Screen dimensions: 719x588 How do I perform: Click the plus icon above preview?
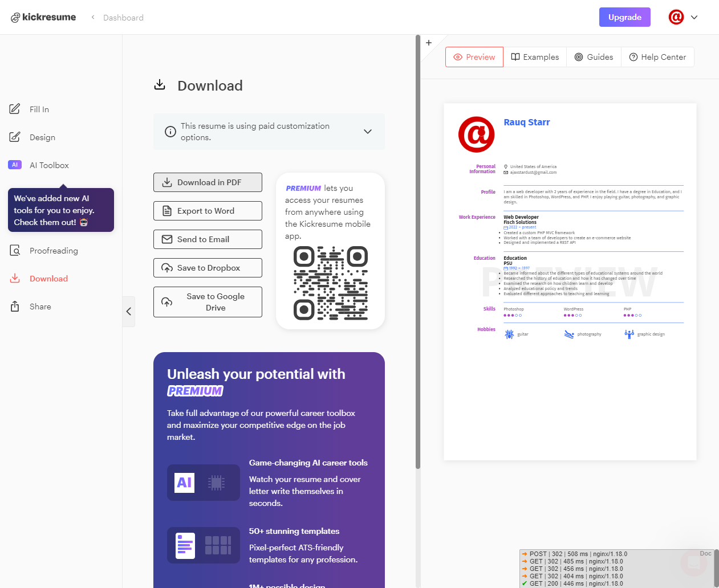pos(429,43)
